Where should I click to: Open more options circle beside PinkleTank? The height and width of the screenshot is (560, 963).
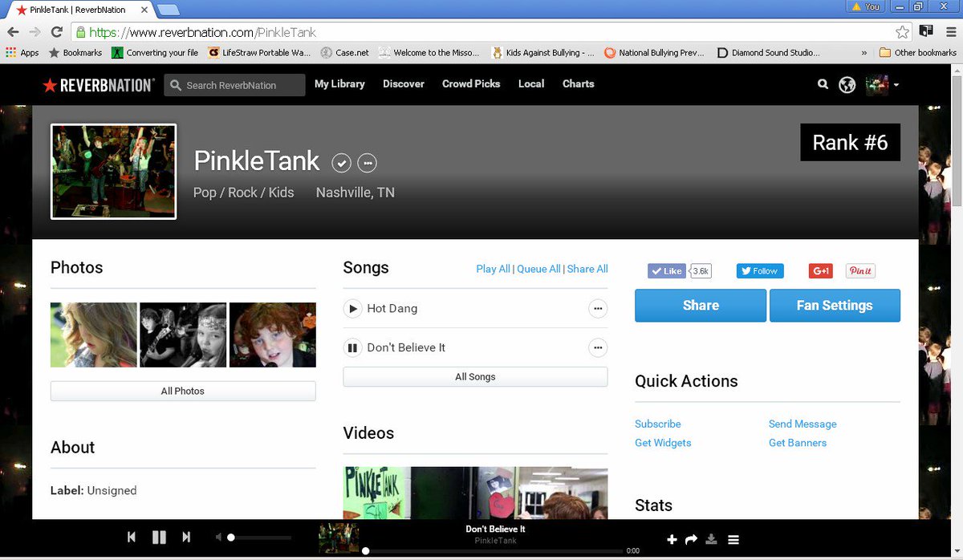point(368,163)
